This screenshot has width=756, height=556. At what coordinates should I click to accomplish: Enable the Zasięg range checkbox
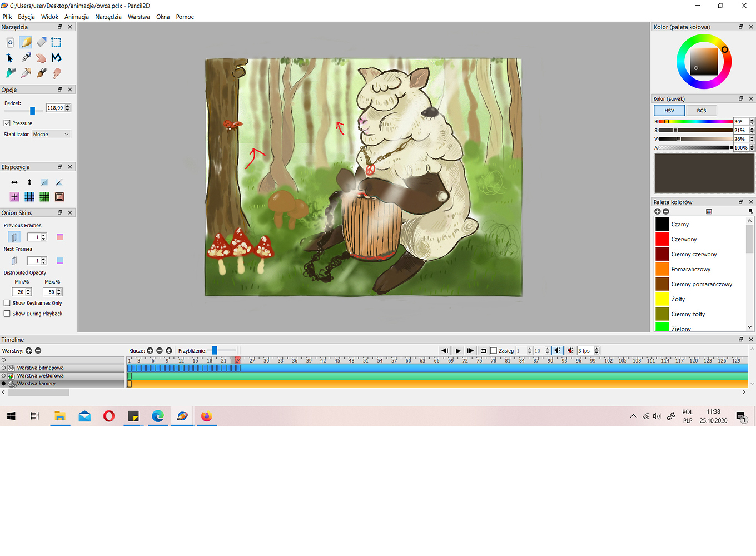[493, 351]
